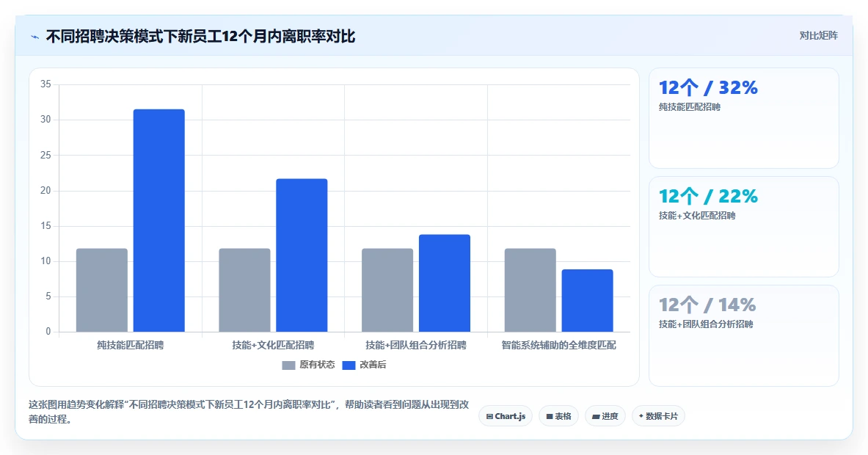This screenshot has height=455, width=868.
Task: Click the blue bar for 技能+文化匹配招聘
Action: (302, 255)
